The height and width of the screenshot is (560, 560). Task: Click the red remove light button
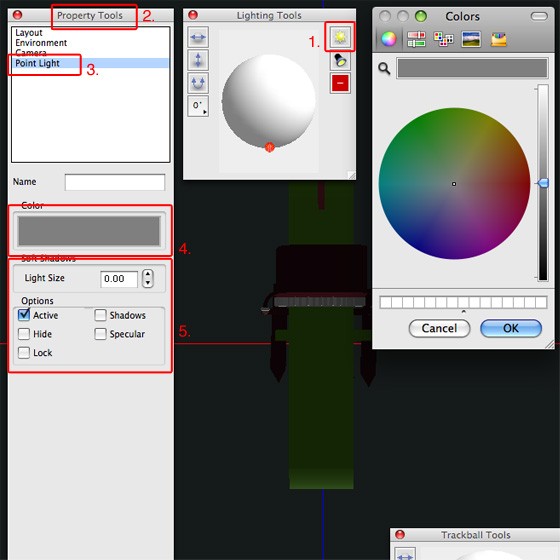tap(340, 83)
